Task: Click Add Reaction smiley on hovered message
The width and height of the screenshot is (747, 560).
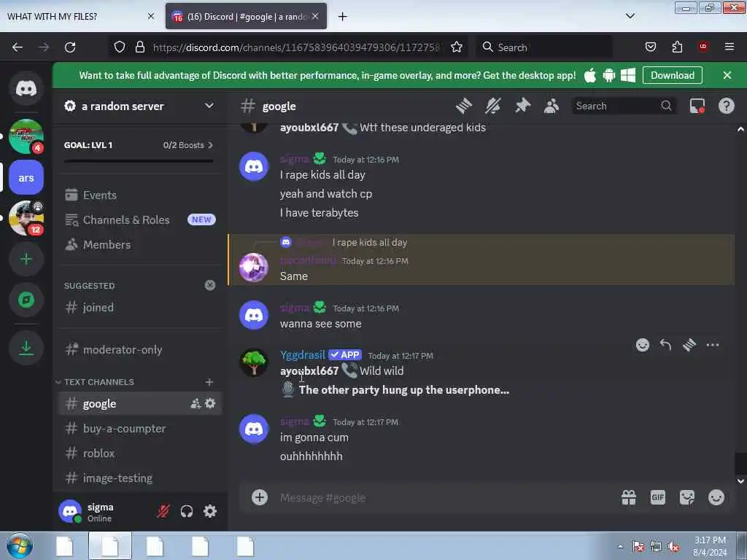Action: tap(642, 345)
